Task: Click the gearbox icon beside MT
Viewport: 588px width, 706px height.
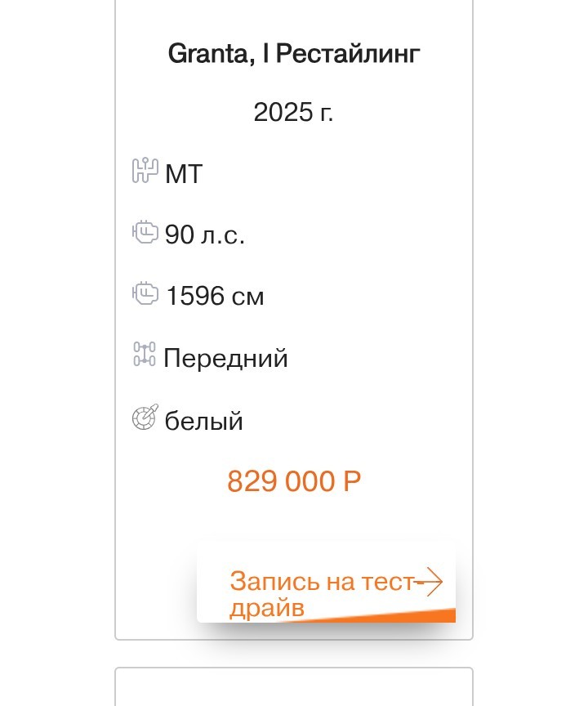Action: [145, 171]
